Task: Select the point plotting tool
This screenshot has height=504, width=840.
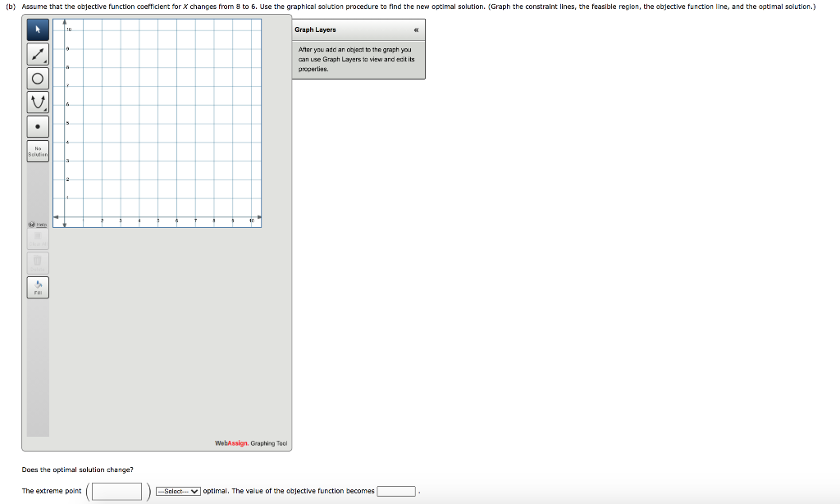Action: 37,126
